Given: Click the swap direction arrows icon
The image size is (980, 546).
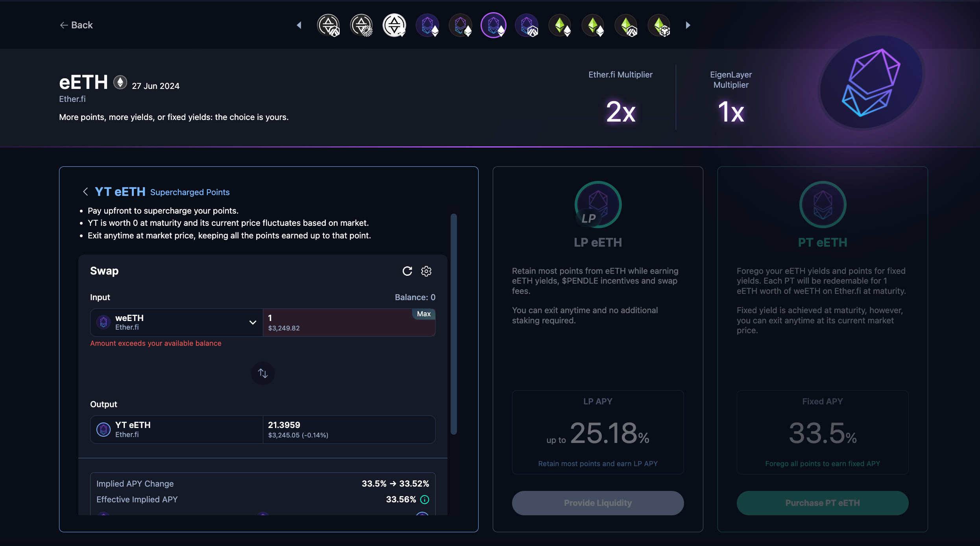Looking at the screenshot, I should click(x=263, y=373).
